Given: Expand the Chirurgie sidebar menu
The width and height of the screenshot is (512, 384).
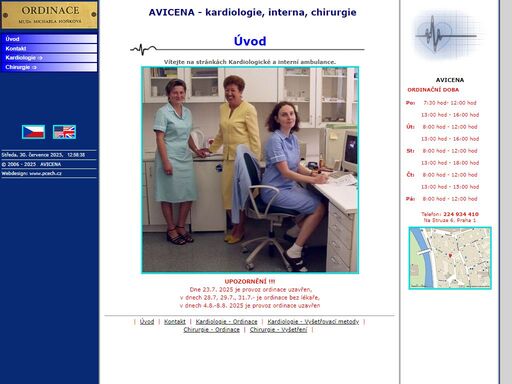Looking at the screenshot, I should tap(49, 67).
